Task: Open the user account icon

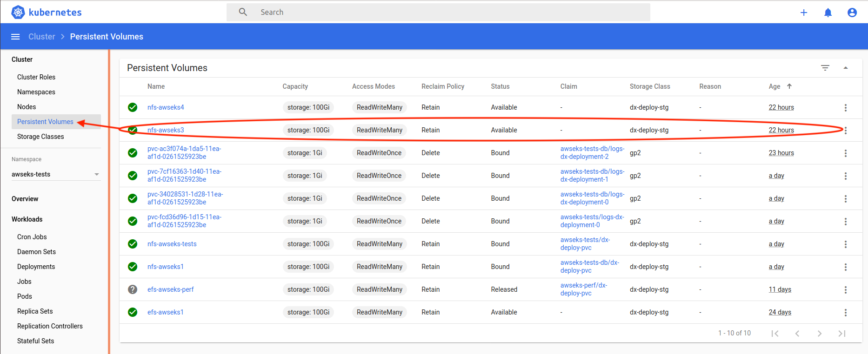Action: point(852,13)
